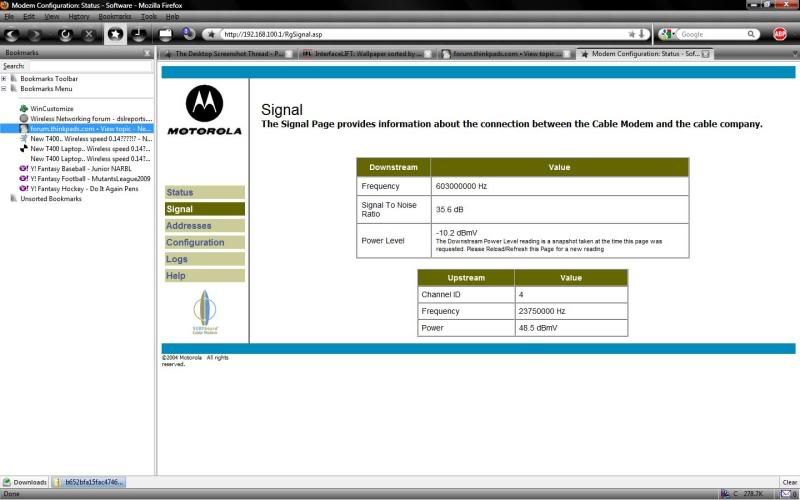Viewport: 800px width, 500px height.
Task: Open the History menu
Action: (79, 17)
